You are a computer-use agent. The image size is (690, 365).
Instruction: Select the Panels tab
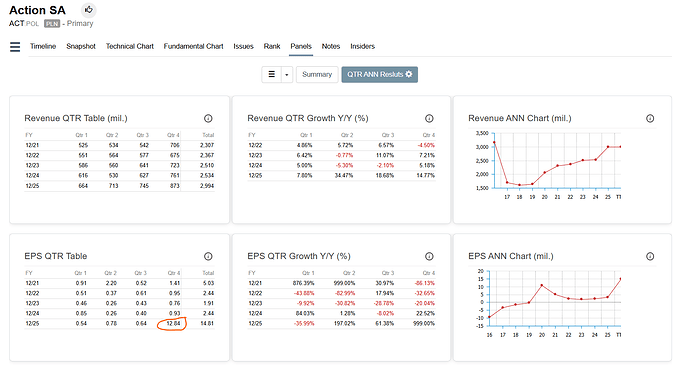click(x=301, y=46)
